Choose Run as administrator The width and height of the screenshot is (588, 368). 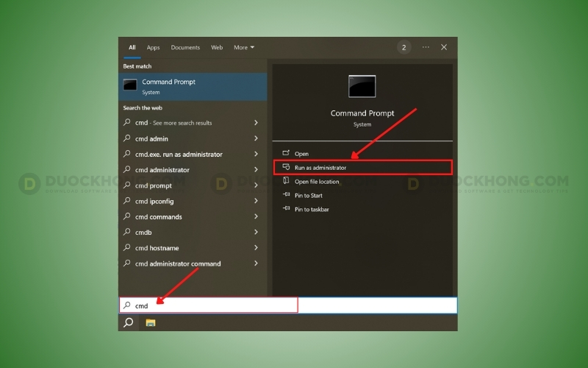point(362,168)
